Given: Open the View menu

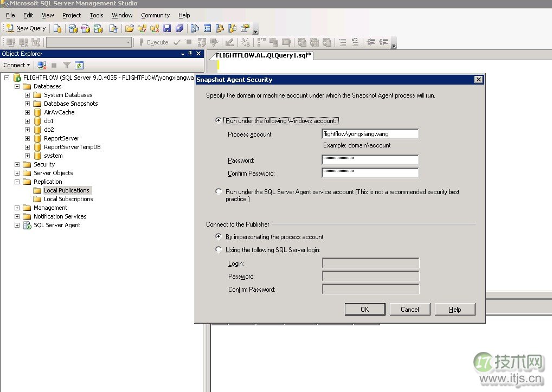Looking at the screenshot, I should [x=48, y=15].
